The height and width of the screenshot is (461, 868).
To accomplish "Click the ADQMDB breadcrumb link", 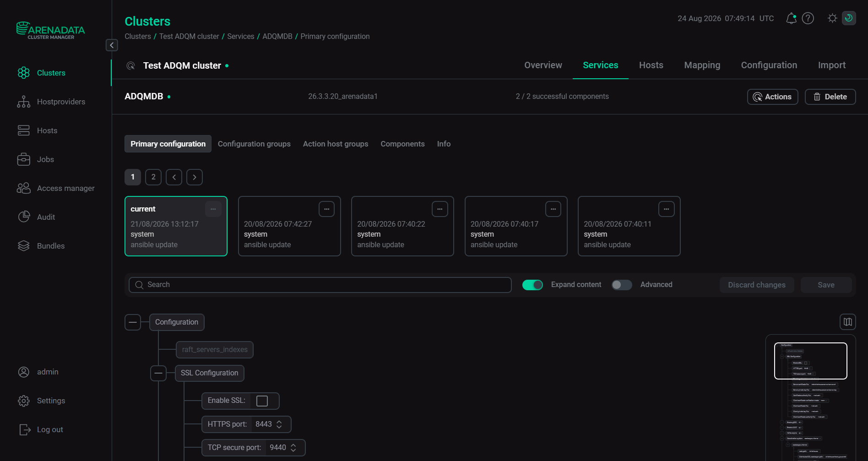I will point(277,36).
